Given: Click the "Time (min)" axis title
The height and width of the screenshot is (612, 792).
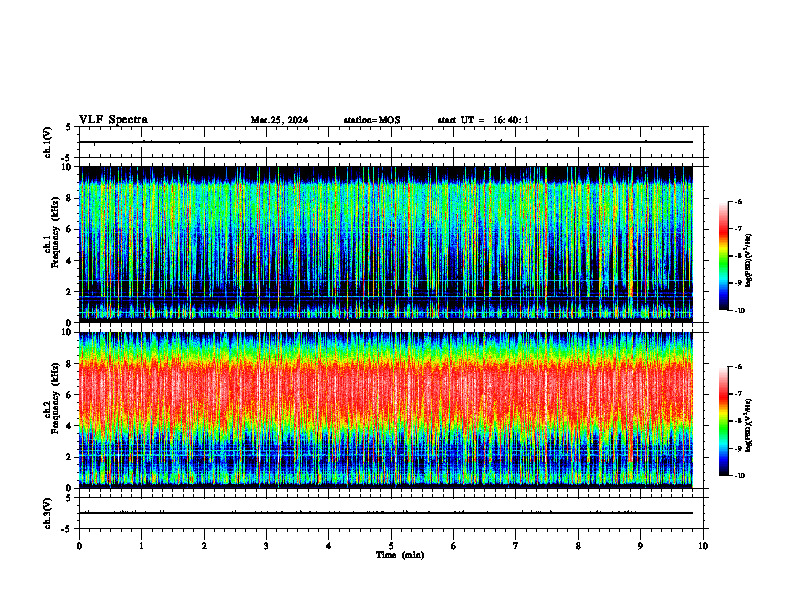Looking at the screenshot, I should pos(400,555).
